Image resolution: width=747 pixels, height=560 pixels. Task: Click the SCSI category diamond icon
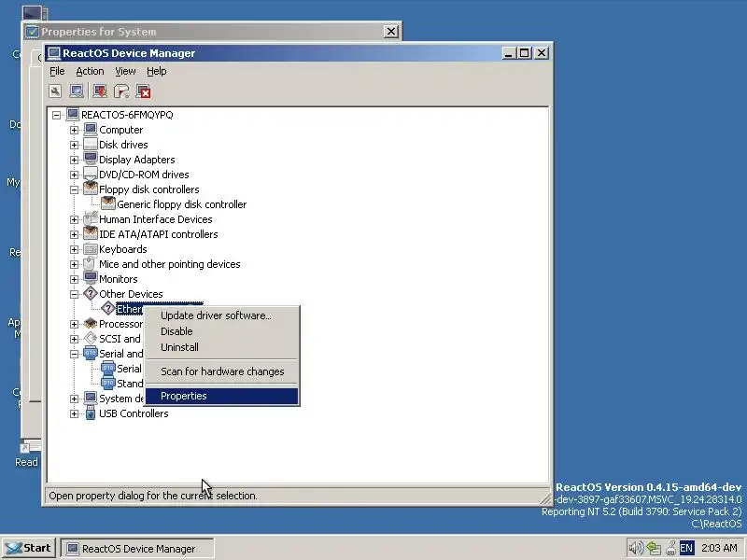(90, 339)
